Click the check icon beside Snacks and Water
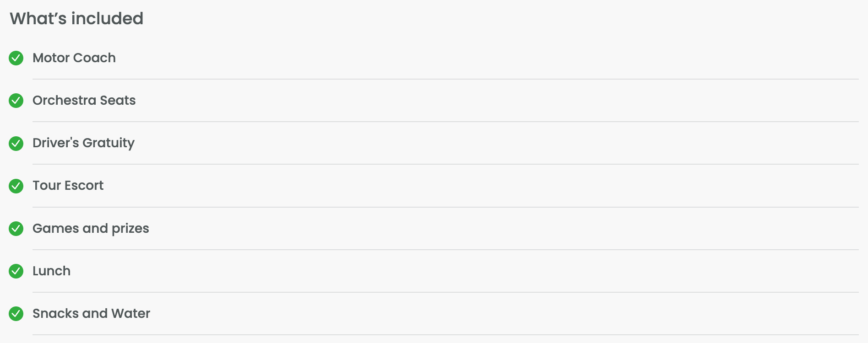Image resolution: width=868 pixels, height=343 pixels. 16,314
